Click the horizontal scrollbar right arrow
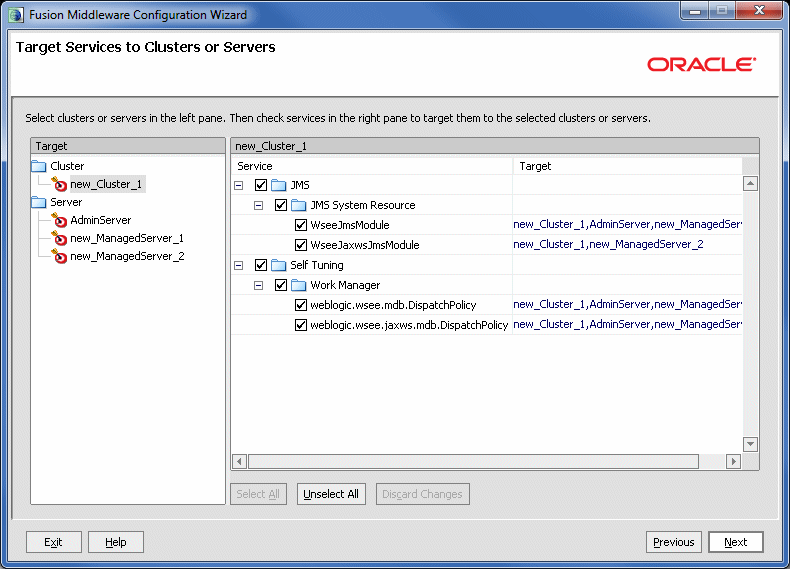Image resolution: width=790 pixels, height=569 pixels. coord(733,461)
